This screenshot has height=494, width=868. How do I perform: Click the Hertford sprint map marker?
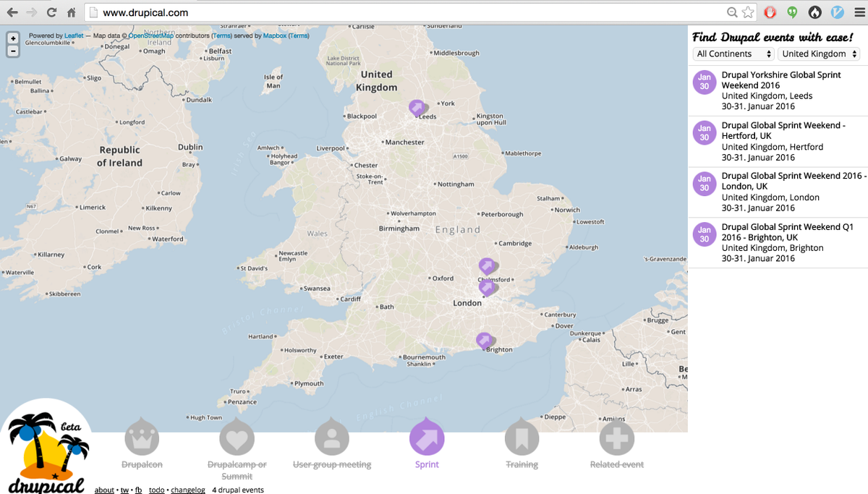pyautogui.click(x=486, y=266)
